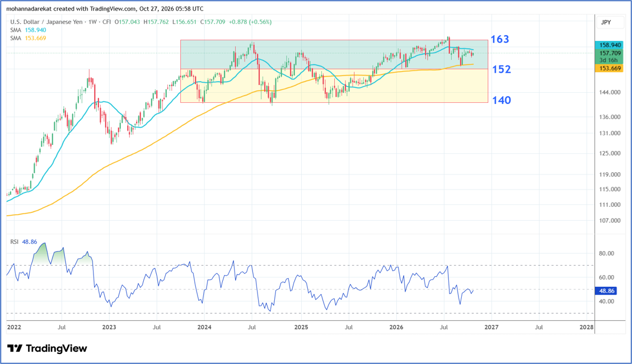Click the mohannadarekat created with TradingView.com caption

pos(105,8)
